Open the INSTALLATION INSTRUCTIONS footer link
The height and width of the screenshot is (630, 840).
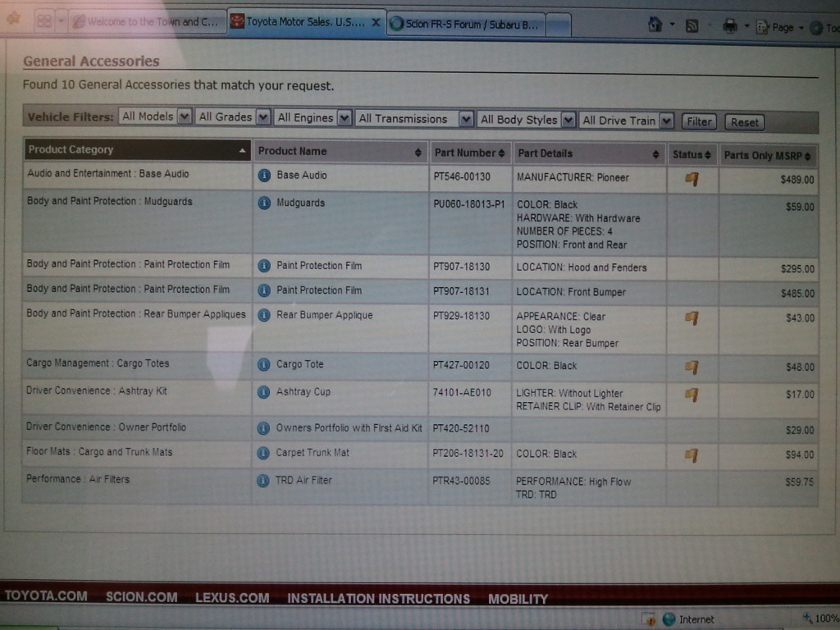pyautogui.click(x=378, y=599)
